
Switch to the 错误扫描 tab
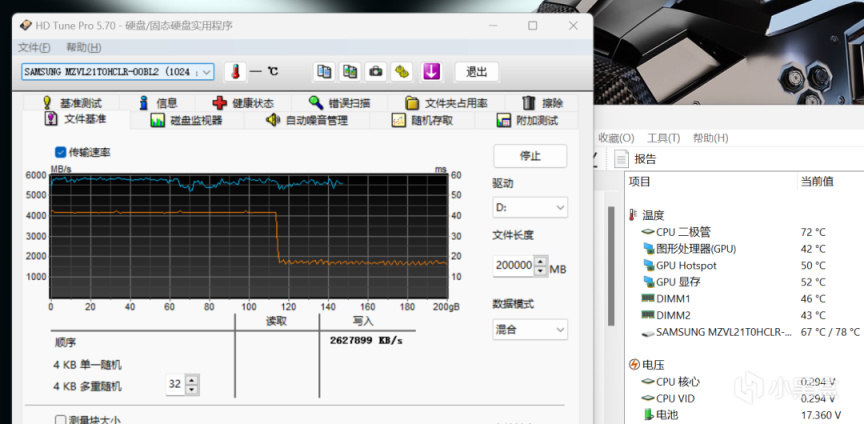339,103
